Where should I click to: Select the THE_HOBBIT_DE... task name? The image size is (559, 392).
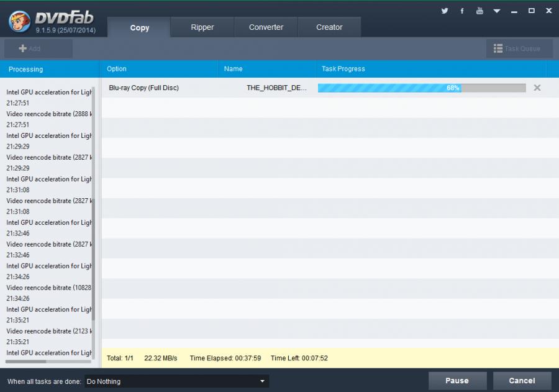pyautogui.click(x=276, y=88)
